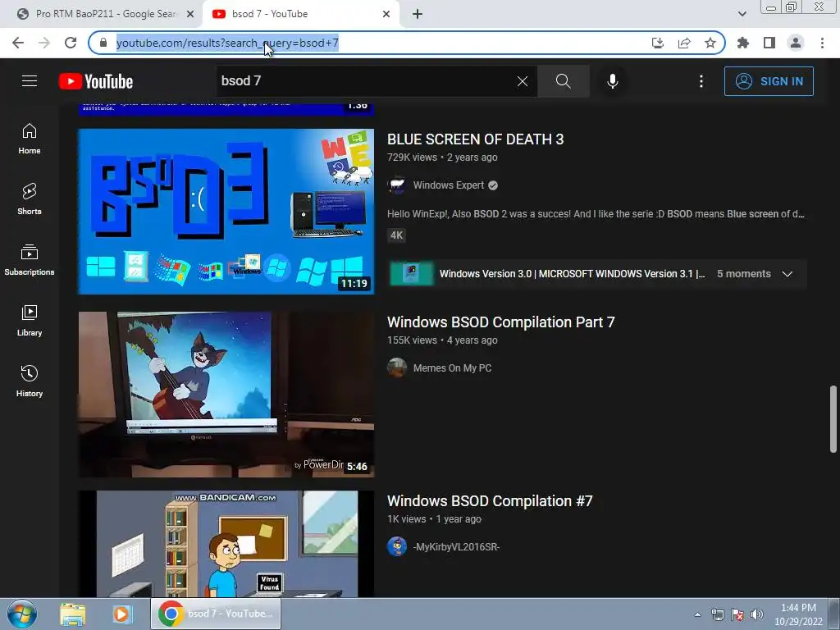Viewport: 840px width, 630px height.
Task: Click the volume speaker tray icon
Action: click(x=757, y=614)
